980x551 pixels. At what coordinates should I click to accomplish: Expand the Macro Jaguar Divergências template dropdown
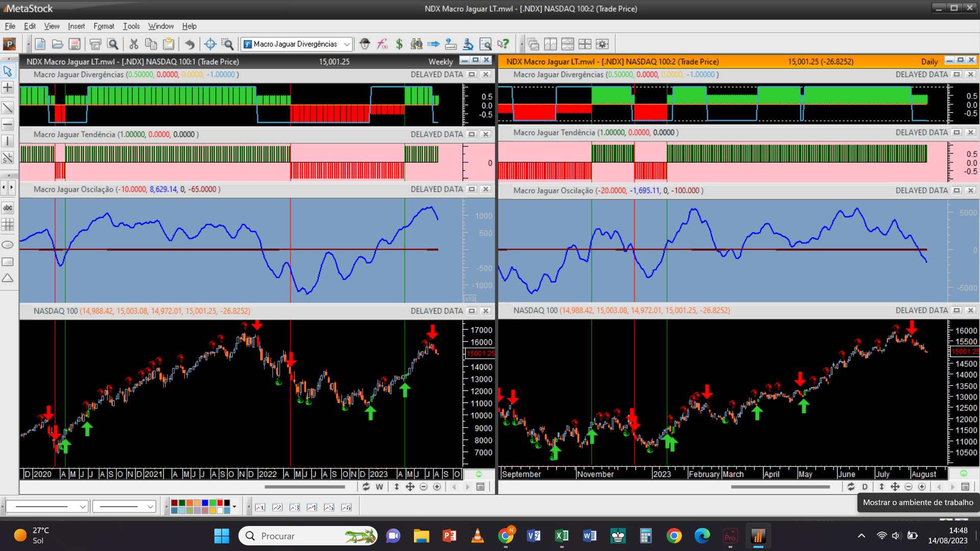[347, 44]
